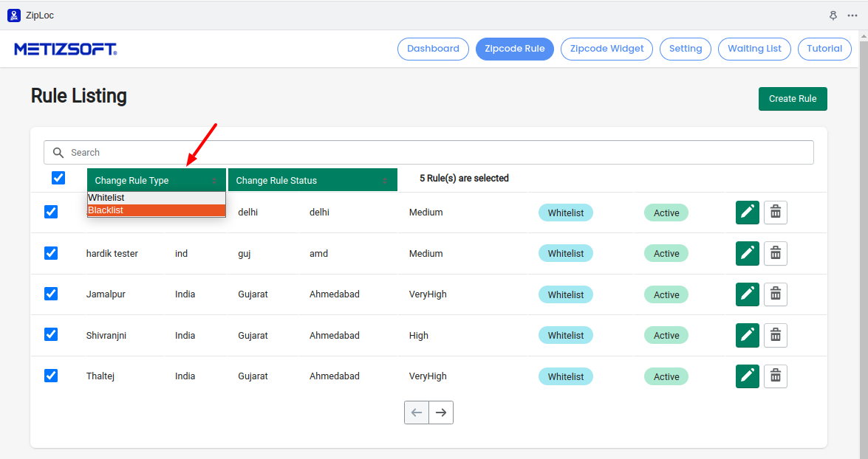The width and height of the screenshot is (868, 459).
Task: Click the next page arrow
Action: 441,413
